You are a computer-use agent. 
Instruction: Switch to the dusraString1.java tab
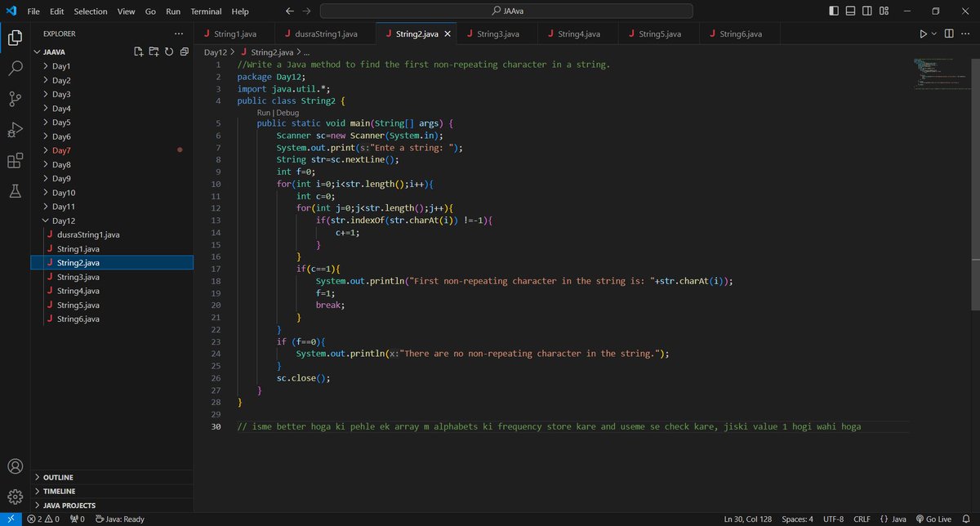325,33
